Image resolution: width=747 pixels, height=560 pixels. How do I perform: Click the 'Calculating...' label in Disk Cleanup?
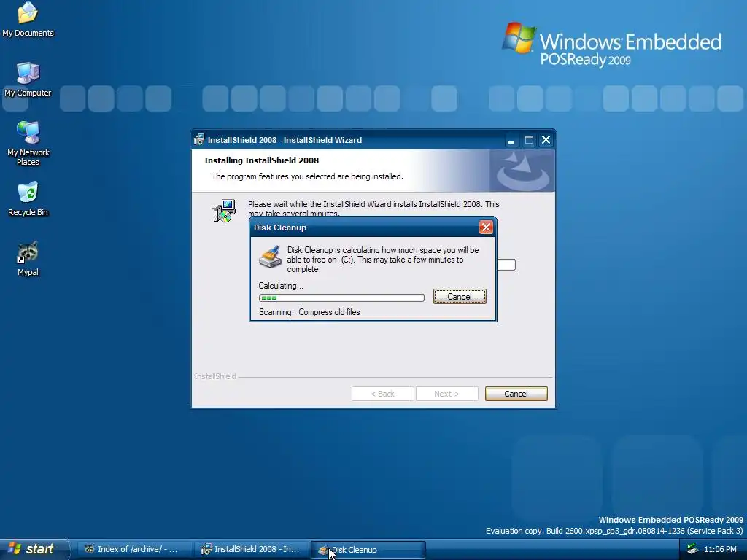pyautogui.click(x=281, y=286)
